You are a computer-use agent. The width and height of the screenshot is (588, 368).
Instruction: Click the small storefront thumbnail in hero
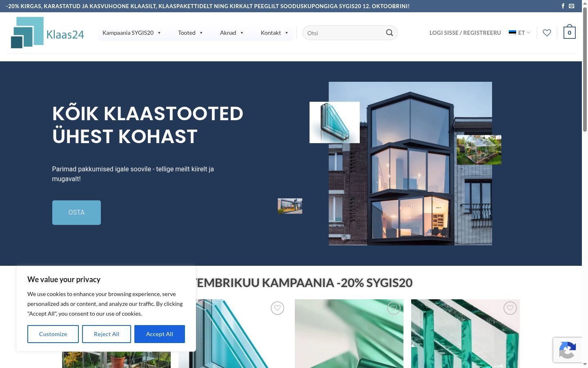(290, 206)
